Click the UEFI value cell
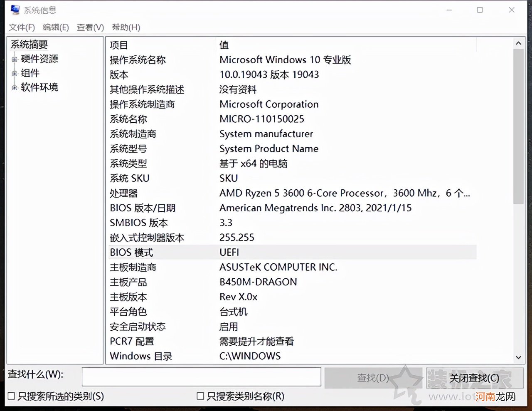 229,253
